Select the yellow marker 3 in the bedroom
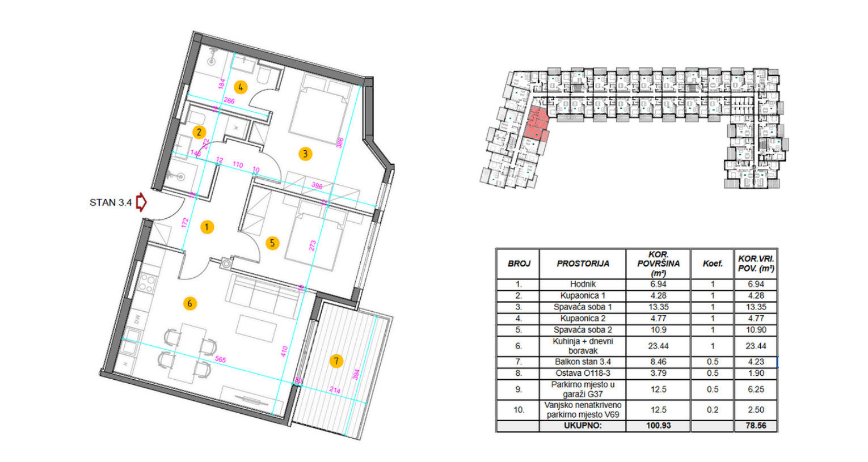The height and width of the screenshot is (462, 868). point(305,154)
